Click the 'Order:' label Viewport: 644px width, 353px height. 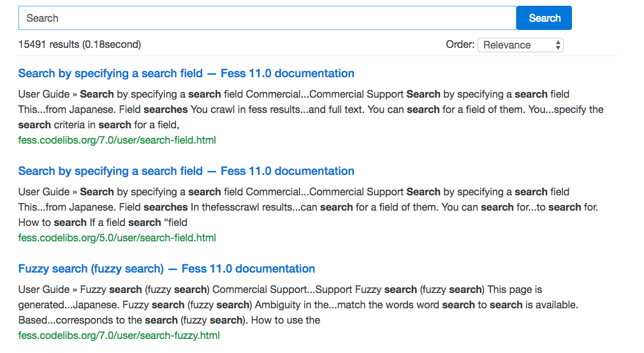(x=460, y=45)
